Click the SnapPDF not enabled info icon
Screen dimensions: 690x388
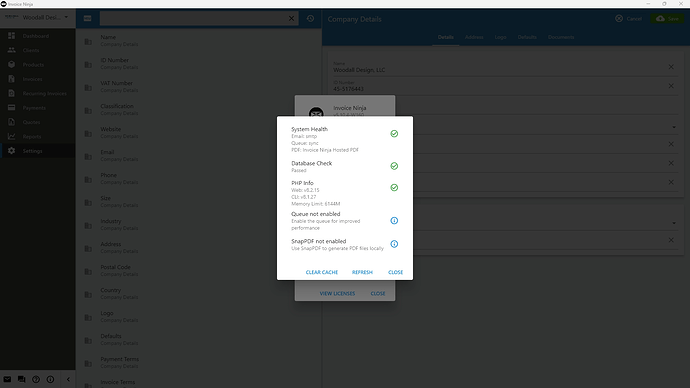pos(394,244)
